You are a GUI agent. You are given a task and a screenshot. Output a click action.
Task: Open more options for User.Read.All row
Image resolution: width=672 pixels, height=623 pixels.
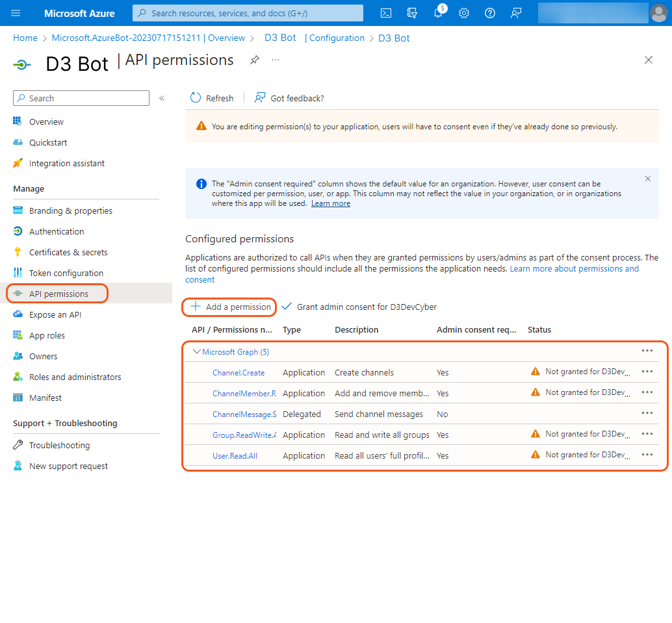[647, 455]
